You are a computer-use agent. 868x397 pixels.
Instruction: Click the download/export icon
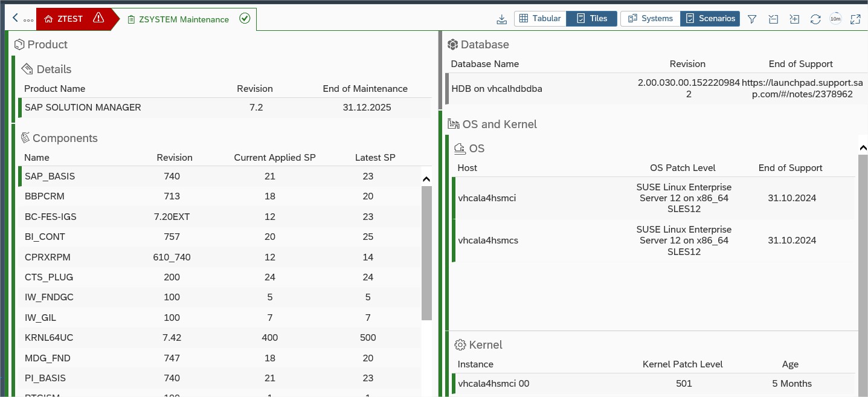501,19
